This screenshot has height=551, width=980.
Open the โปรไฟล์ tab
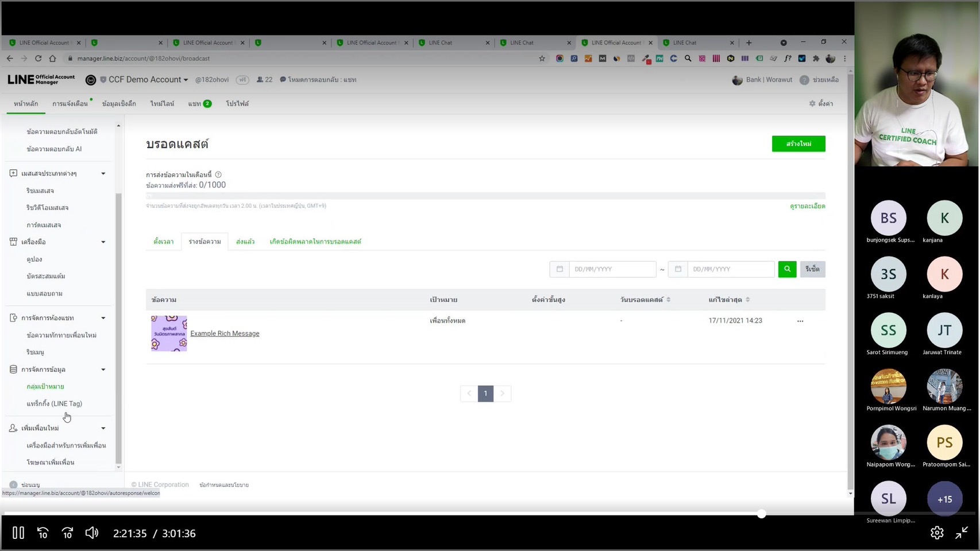237,103
